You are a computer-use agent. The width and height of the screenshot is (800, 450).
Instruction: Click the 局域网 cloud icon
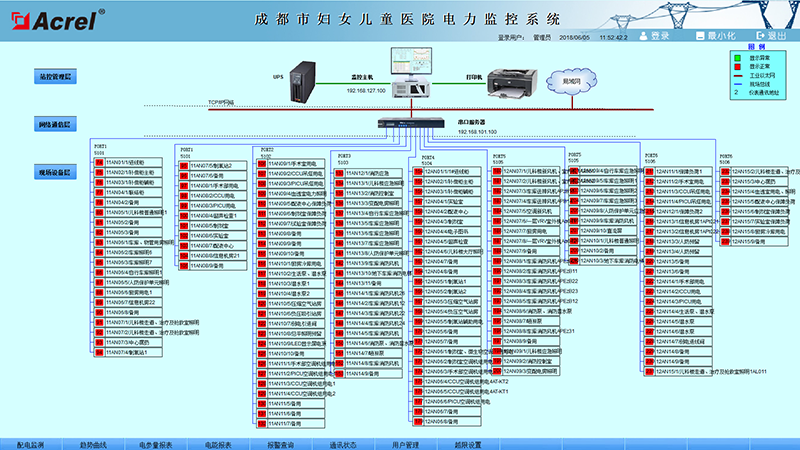tap(571, 81)
